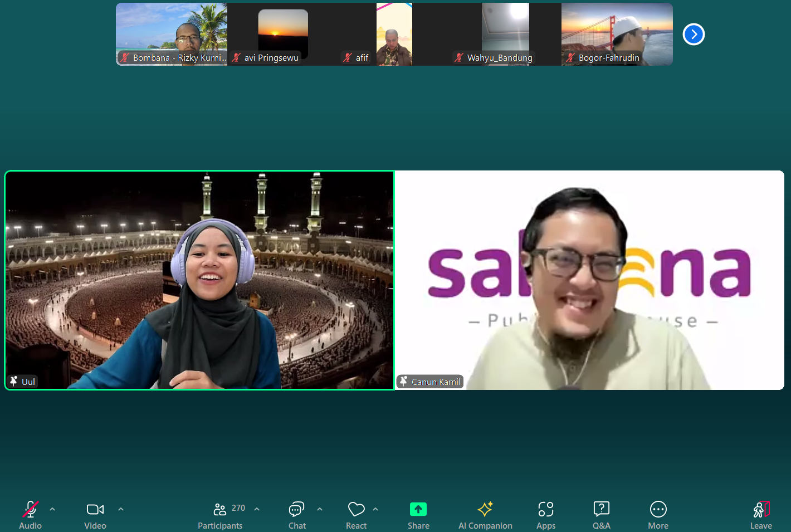Unmute the microphone via the Audio icon
The height and width of the screenshot is (532, 791).
30,509
